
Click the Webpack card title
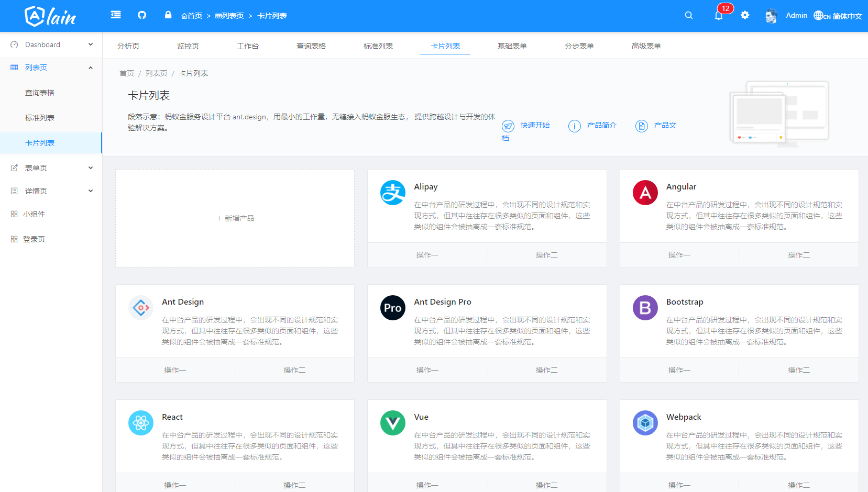tap(684, 417)
